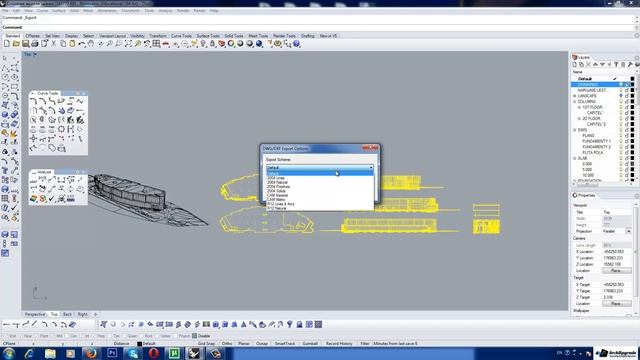
Task: Open Internet Explorer from the taskbar
Action: [x=29, y=353]
